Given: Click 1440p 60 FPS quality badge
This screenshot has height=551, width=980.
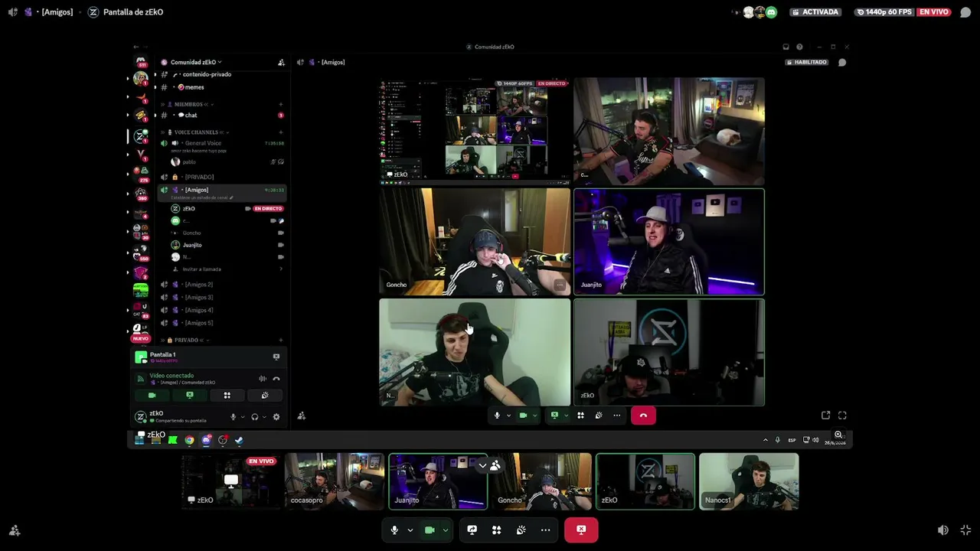Looking at the screenshot, I should pyautogui.click(x=885, y=12).
